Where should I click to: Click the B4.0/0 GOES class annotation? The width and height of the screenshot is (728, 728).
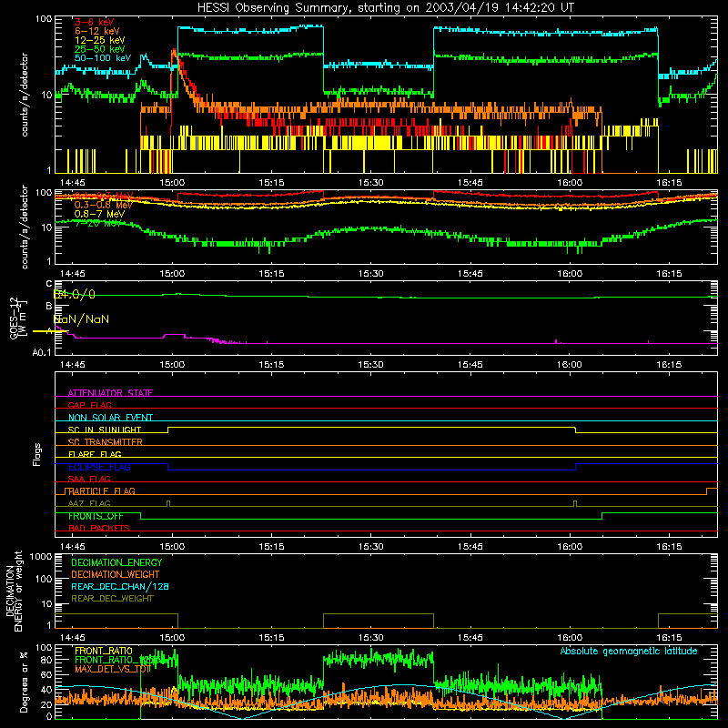pyautogui.click(x=75, y=294)
